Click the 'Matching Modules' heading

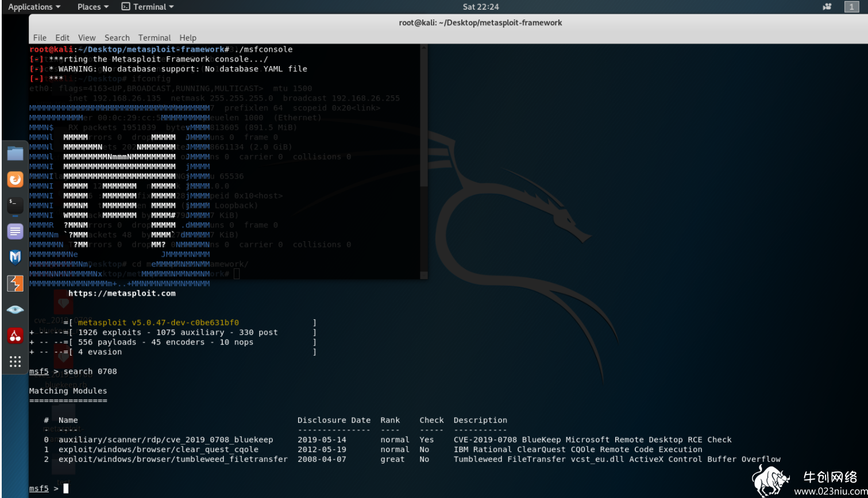pos(68,391)
